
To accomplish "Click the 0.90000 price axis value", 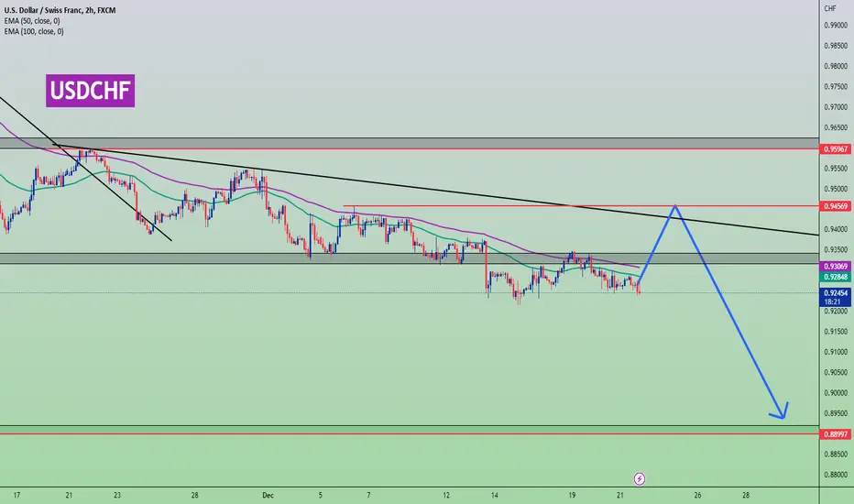I will (x=836, y=393).
